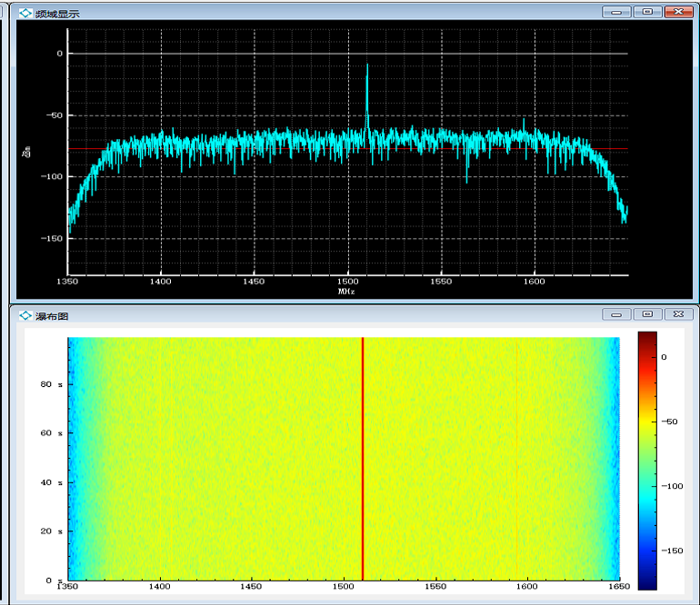Click the dark blue bottom of the color scale
This screenshot has width=700, height=605.
647,576
